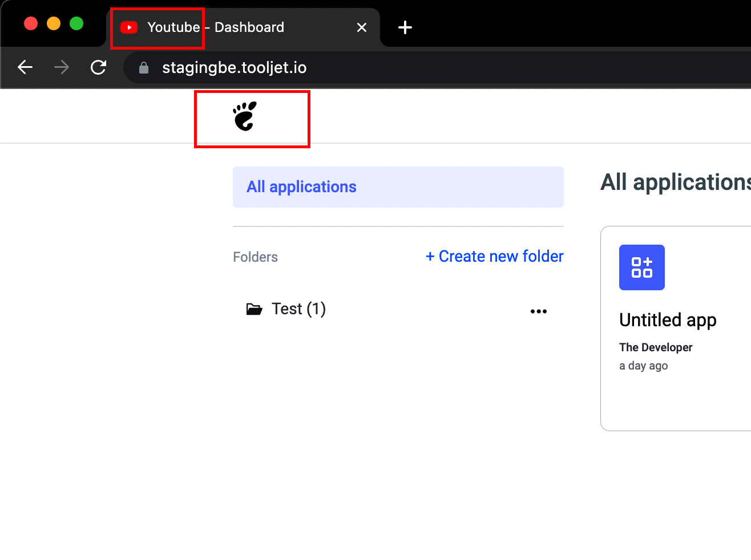Click the footprint logo in the header
Screen dimensions: 751x560
point(245,116)
